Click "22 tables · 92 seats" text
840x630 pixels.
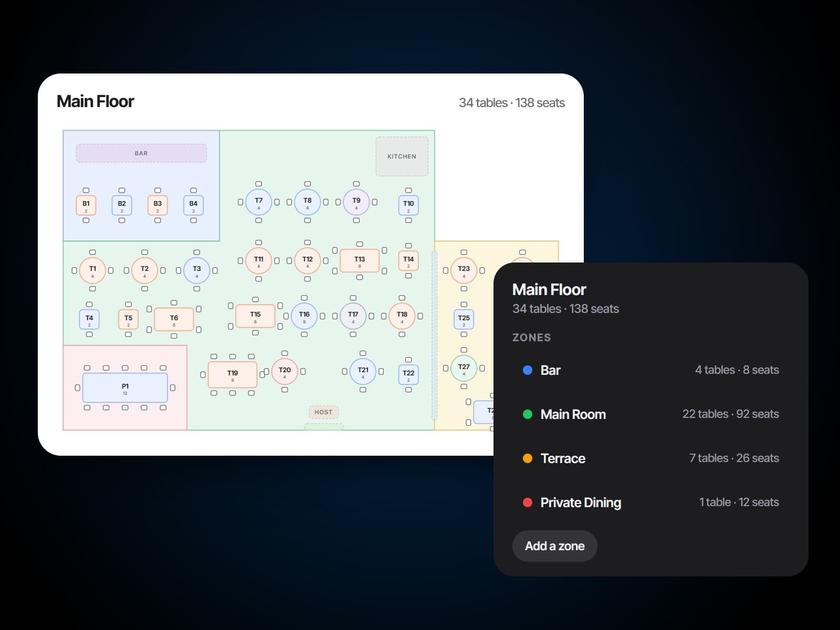[731, 414]
